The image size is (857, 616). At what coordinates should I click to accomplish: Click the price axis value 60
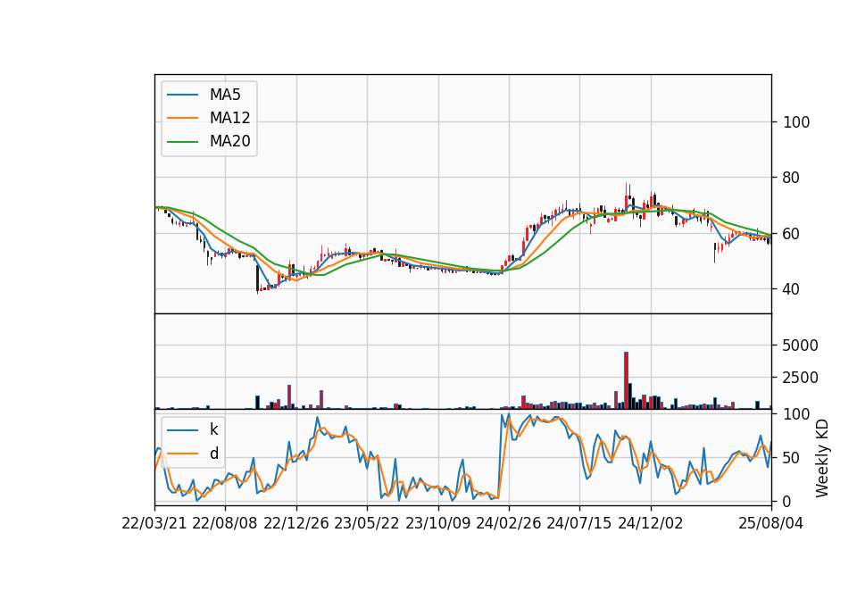791,234
